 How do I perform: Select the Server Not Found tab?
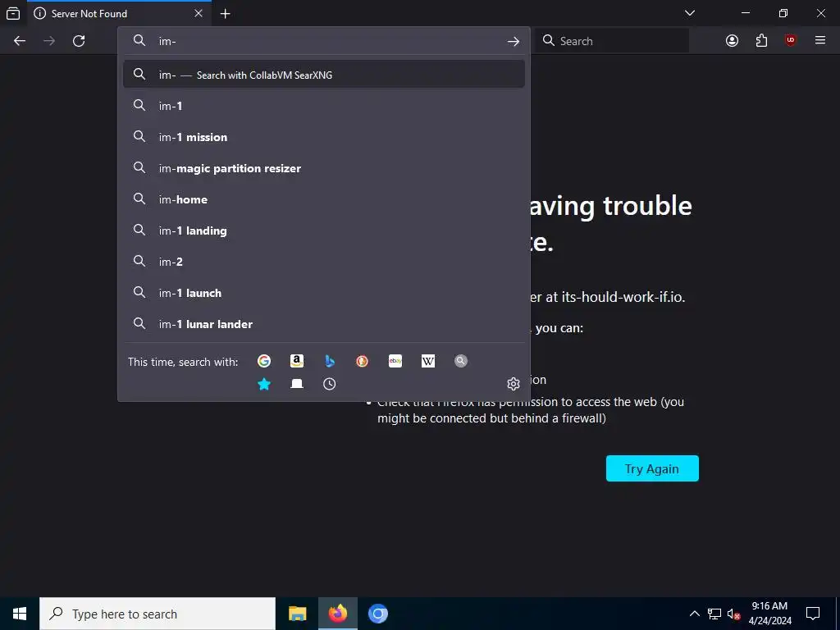click(119, 13)
